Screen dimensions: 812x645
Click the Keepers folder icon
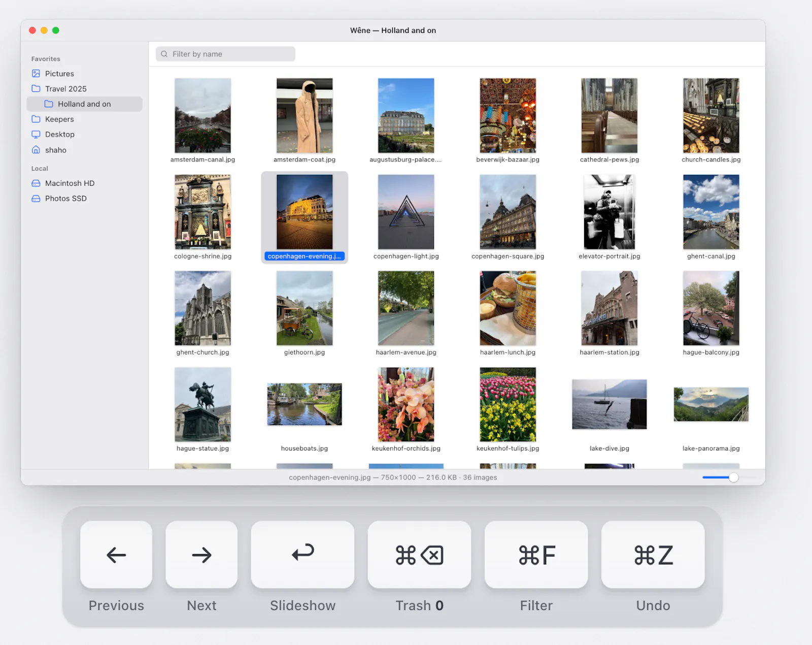[x=36, y=119]
